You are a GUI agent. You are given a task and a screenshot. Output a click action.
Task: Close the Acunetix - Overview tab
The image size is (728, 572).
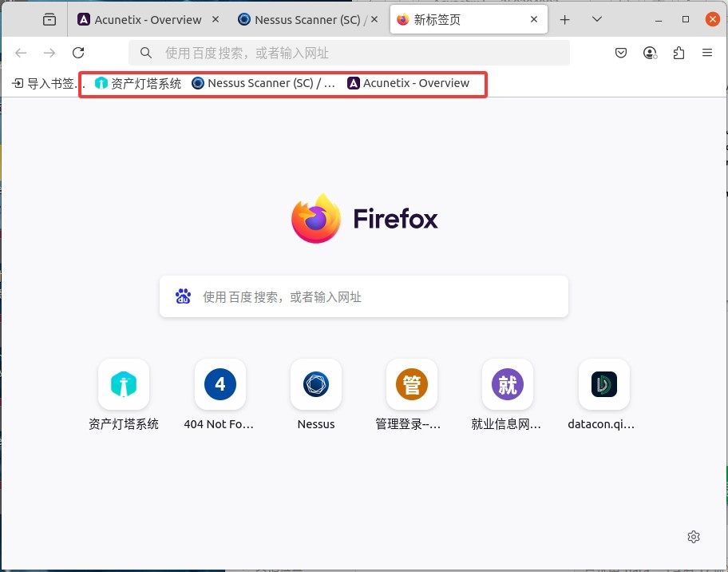216,19
